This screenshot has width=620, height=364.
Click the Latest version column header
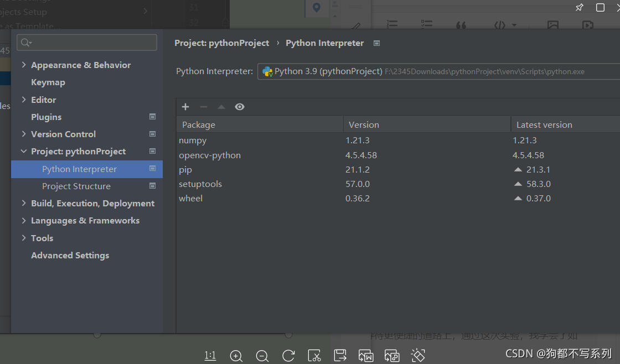point(565,124)
